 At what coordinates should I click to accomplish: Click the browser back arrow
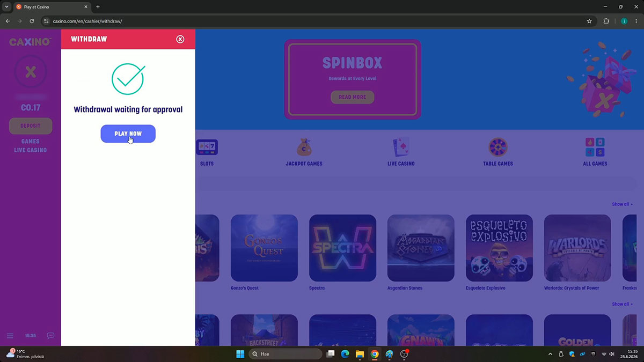click(8, 21)
